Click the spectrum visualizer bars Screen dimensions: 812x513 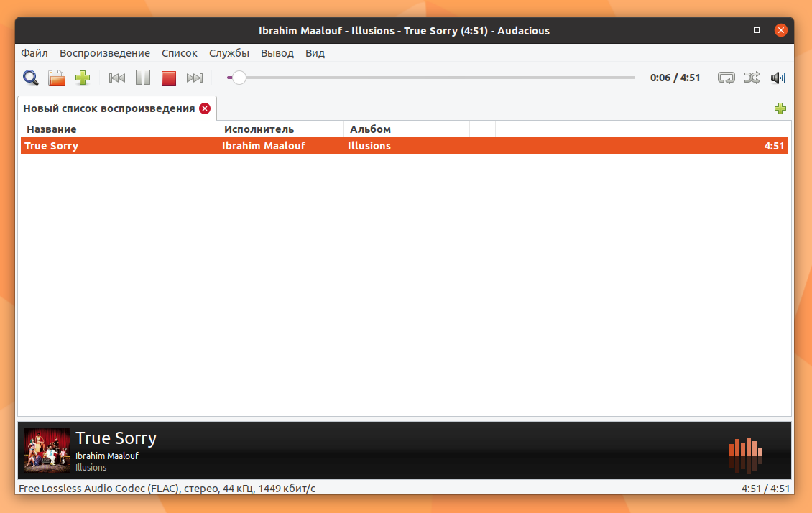(746, 455)
